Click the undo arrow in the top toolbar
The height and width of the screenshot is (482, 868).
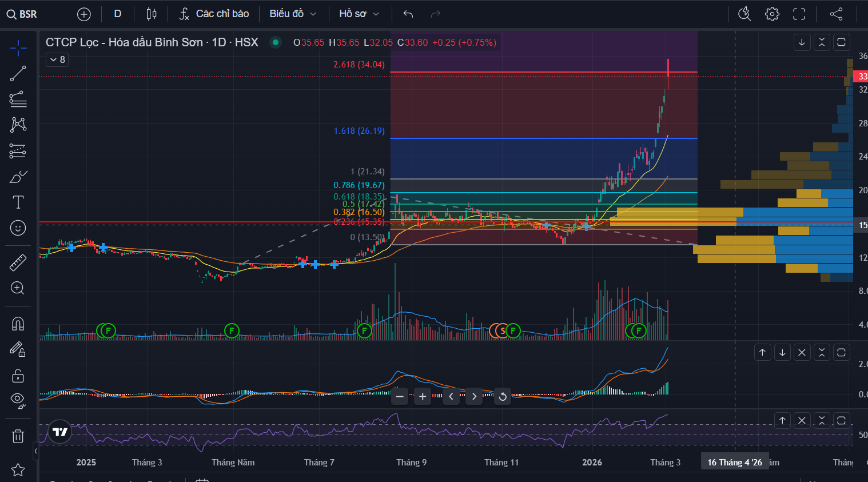click(x=408, y=14)
